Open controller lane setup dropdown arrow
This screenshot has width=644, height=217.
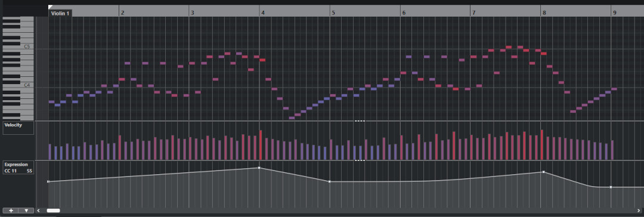[x=26, y=210]
